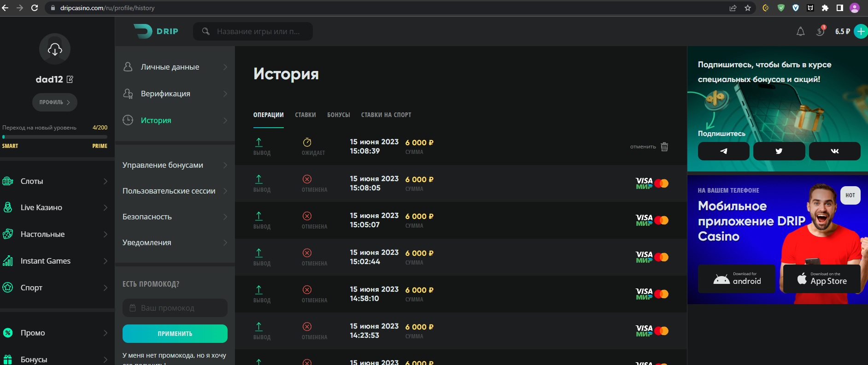
Task: Open the Уведомления settings item
Action: point(175,242)
